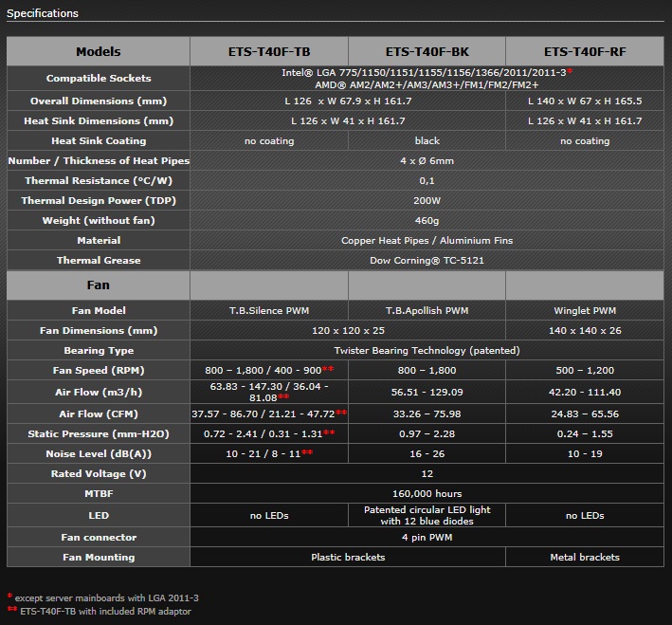Click the 200W value

427,200
